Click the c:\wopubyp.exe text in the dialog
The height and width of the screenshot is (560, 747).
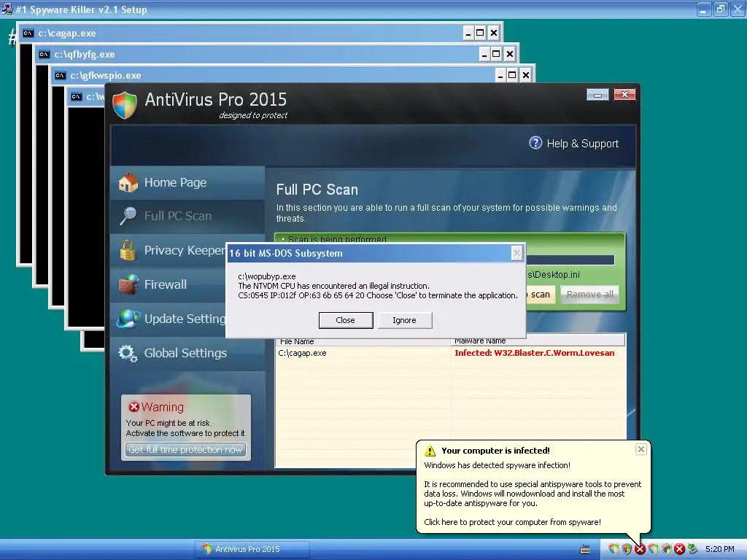[267, 276]
